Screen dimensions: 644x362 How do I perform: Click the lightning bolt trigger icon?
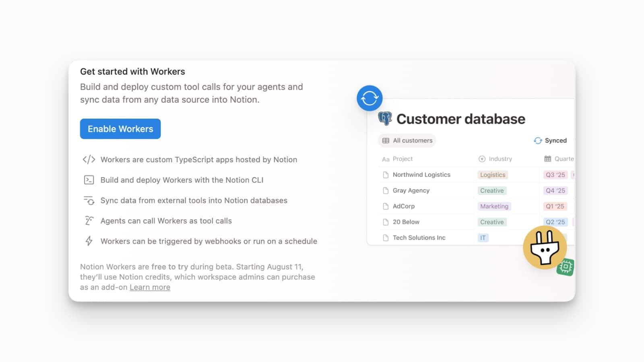(x=89, y=241)
